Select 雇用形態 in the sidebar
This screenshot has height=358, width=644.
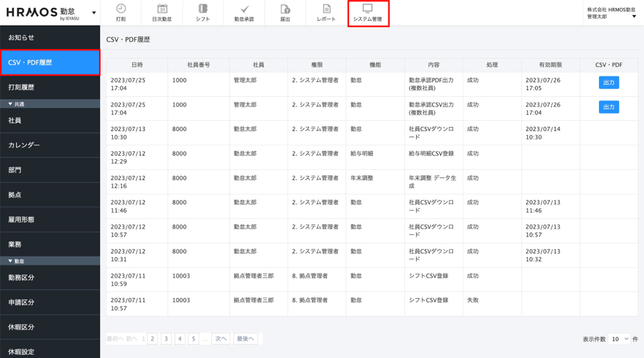[x=50, y=220]
